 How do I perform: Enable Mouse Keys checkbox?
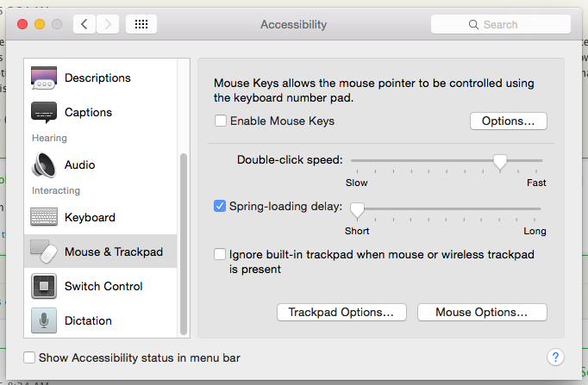tap(221, 121)
